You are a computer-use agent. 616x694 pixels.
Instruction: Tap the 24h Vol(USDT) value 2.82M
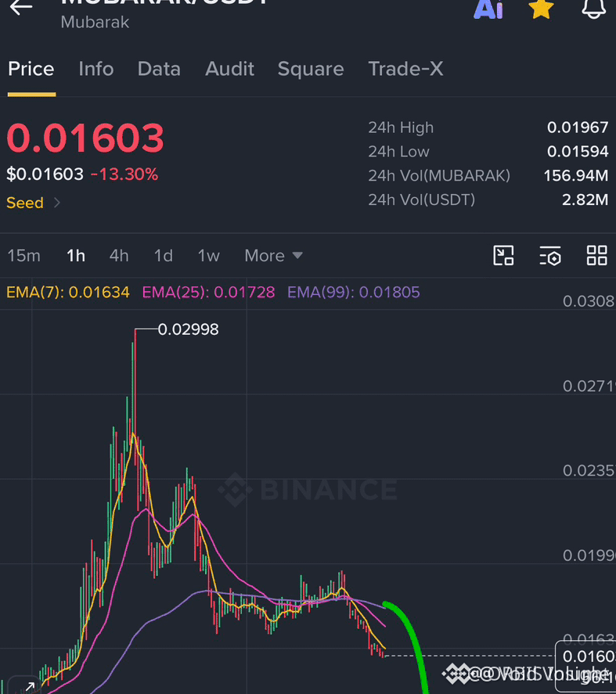(x=585, y=200)
